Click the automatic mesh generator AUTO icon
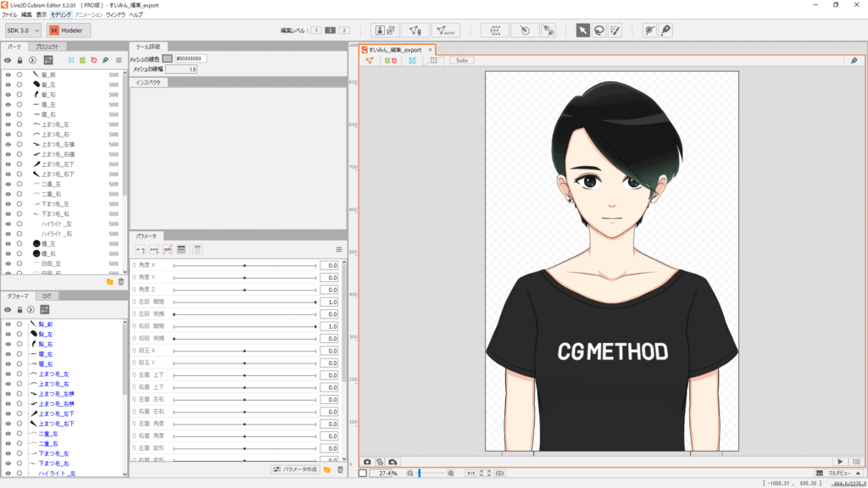 pyautogui.click(x=446, y=30)
